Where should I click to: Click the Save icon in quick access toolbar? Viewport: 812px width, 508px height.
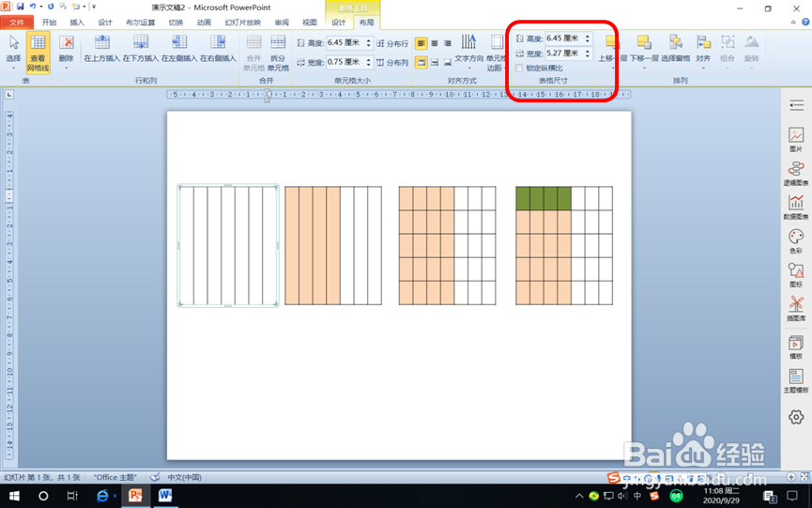(20, 7)
